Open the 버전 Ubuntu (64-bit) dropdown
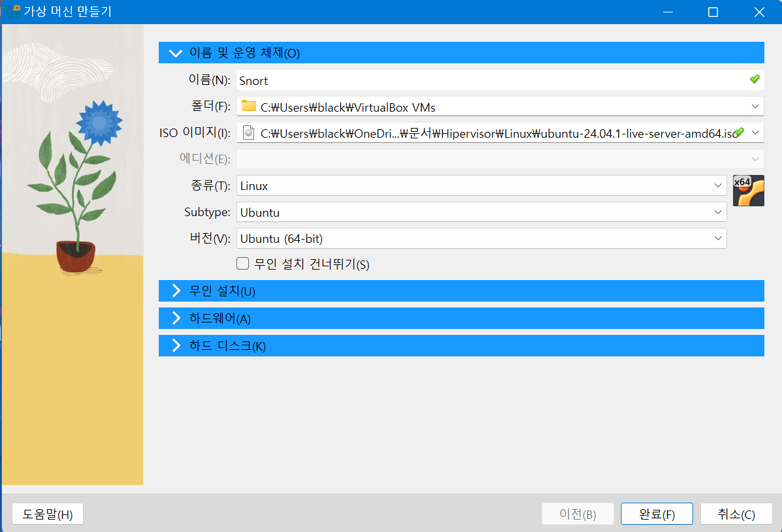The width and height of the screenshot is (782, 532). tap(718, 239)
